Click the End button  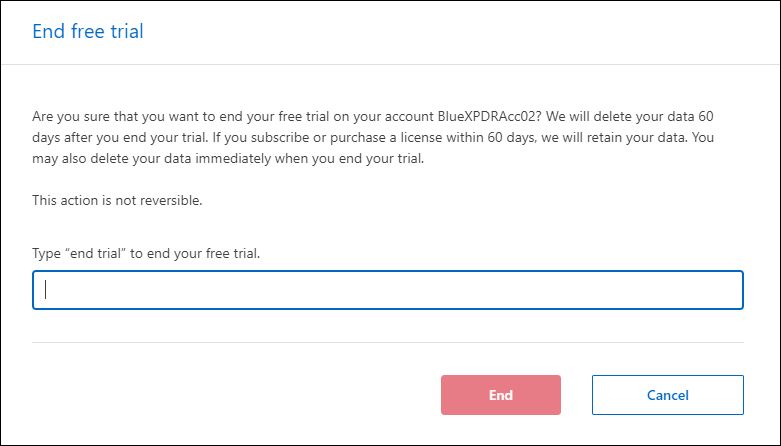pos(500,395)
